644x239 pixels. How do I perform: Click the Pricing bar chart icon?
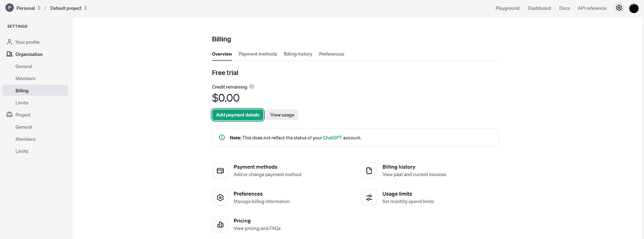[220, 224]
